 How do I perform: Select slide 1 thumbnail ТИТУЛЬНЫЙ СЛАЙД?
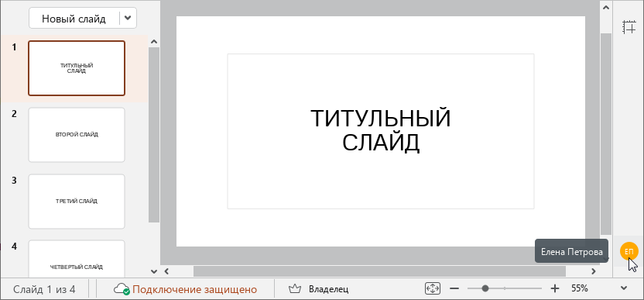click(x=77, y=68)
